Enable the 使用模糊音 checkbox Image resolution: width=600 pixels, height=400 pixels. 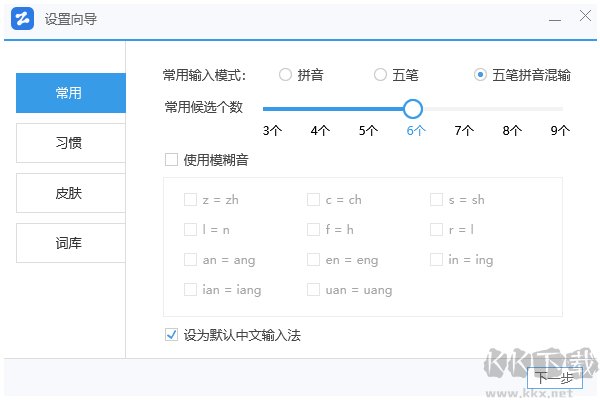pos(171,159)
